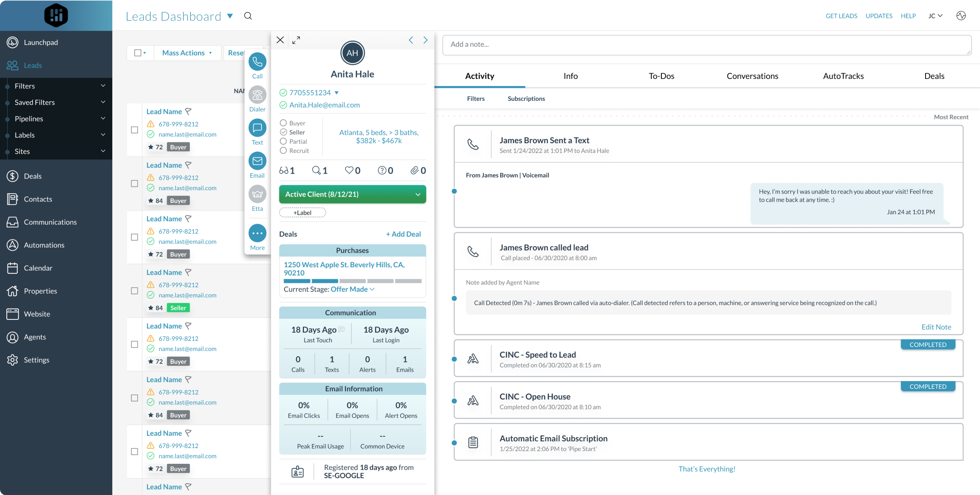Open the Dialer tool
The width and height of the screenshot is (980, 495).
point(257,95)
